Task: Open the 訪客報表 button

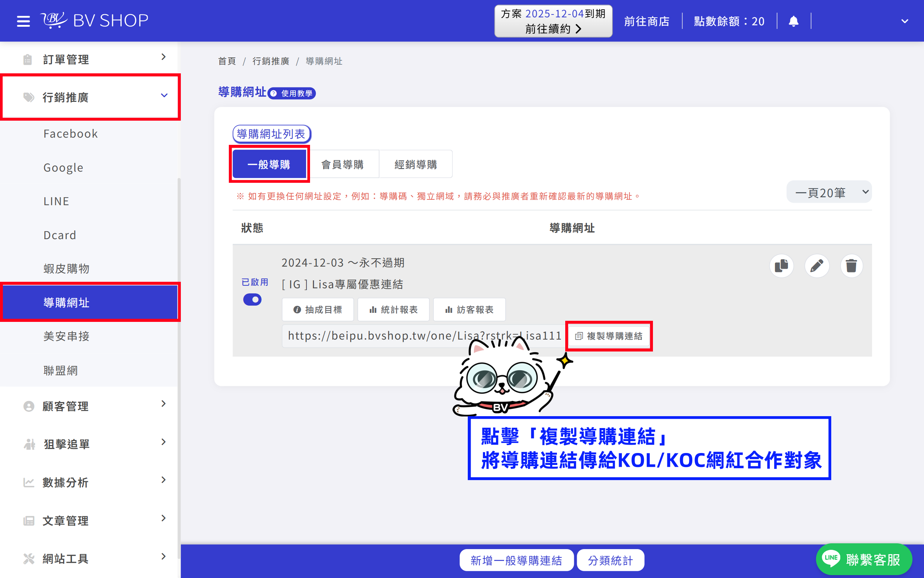Action: (x=469, y=310)
